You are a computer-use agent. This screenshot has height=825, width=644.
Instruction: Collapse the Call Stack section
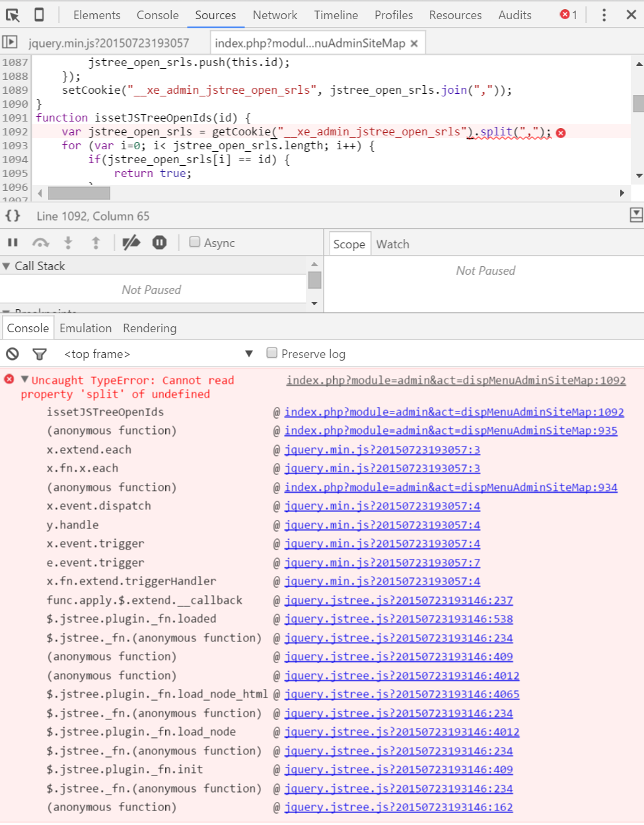point(7,266)
